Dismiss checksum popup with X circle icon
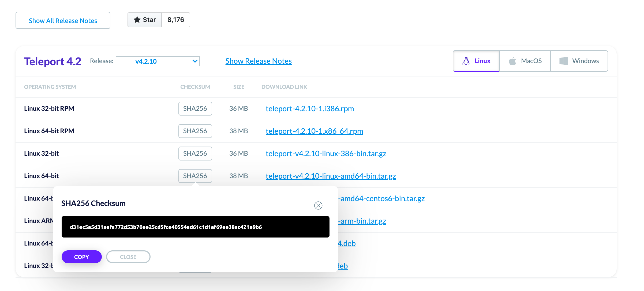Viewport: 644px width, 291px height. tap(318, 205)
